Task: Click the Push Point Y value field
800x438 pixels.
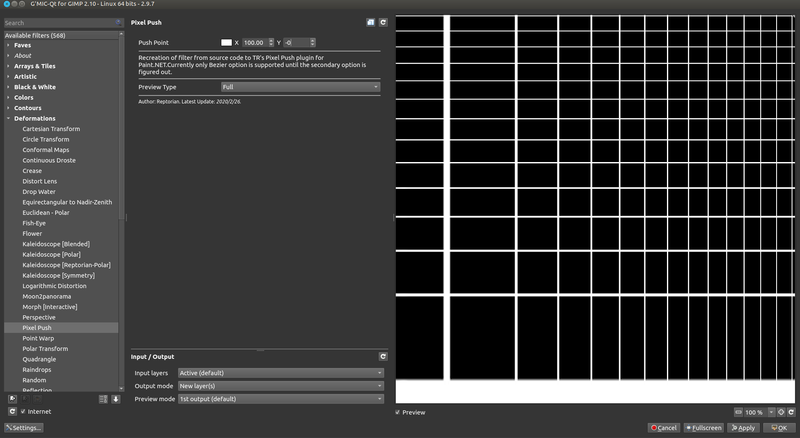Action: coord(296,42)
